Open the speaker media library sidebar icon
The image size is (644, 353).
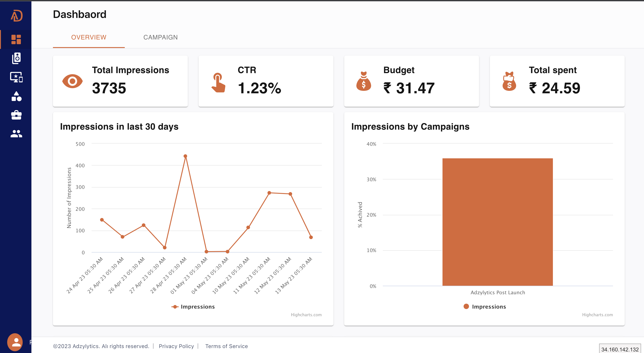[16, 58]
